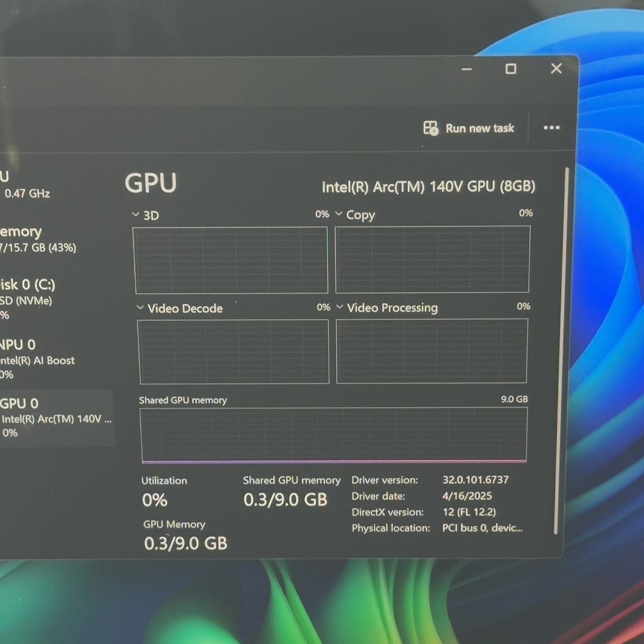
Task: Click the 3D utilization graph
Action: tap(230, 260)
